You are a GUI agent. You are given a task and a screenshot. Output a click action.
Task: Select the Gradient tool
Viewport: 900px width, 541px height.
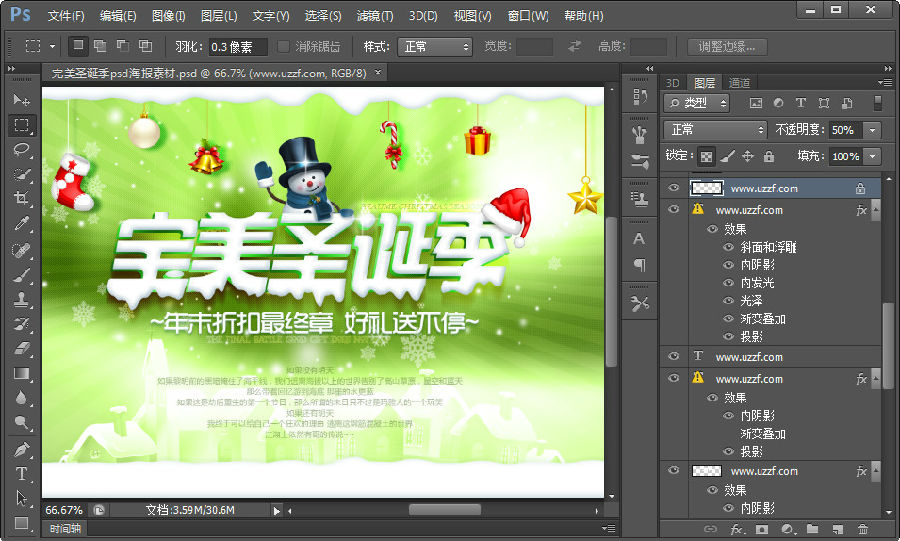coord(22,373)
